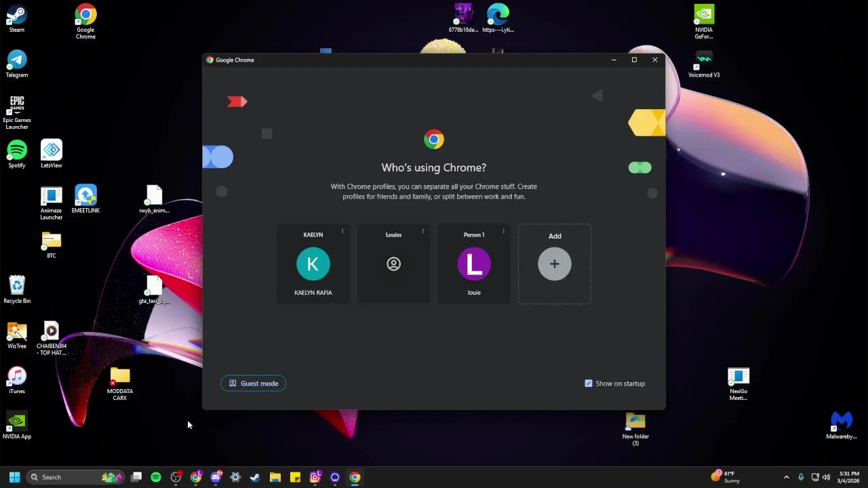Open Spotify from the taskbar

click(x=156, y=477)
